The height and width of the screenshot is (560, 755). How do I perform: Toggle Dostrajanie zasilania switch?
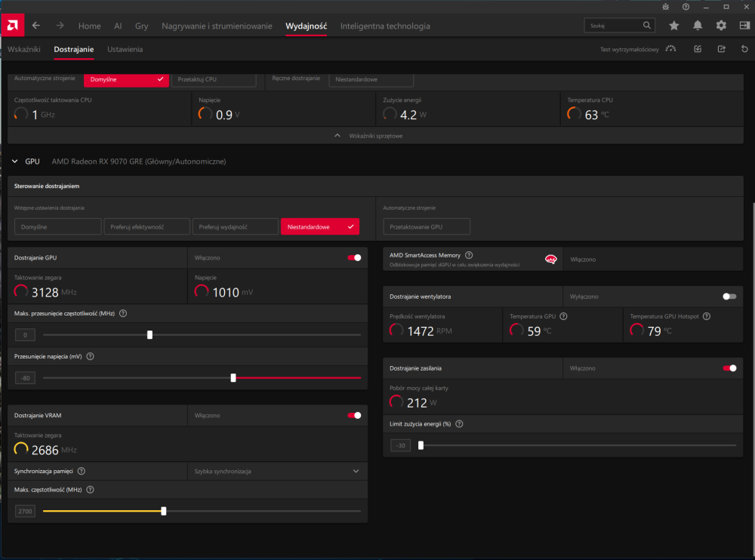pyautogui.click(x=729, y=368)
